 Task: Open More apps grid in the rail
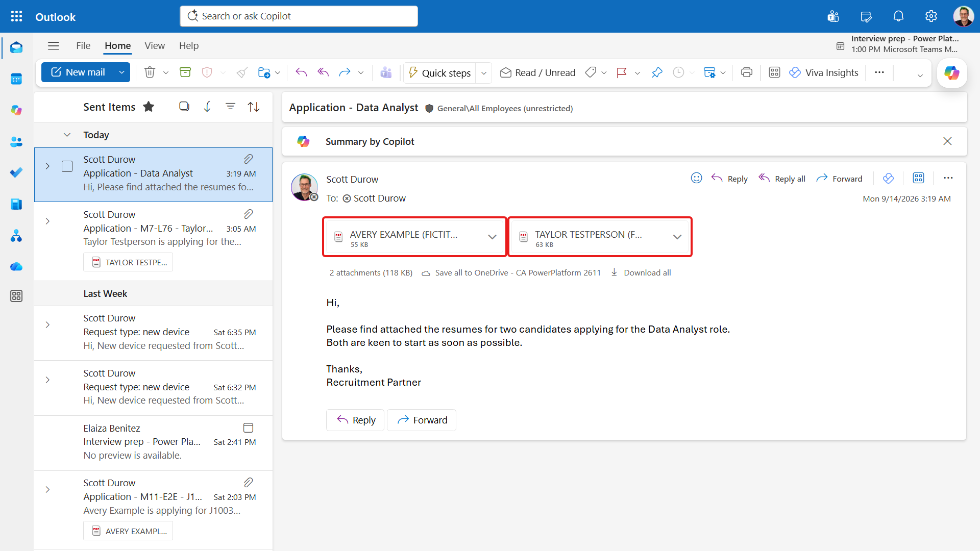16,296
